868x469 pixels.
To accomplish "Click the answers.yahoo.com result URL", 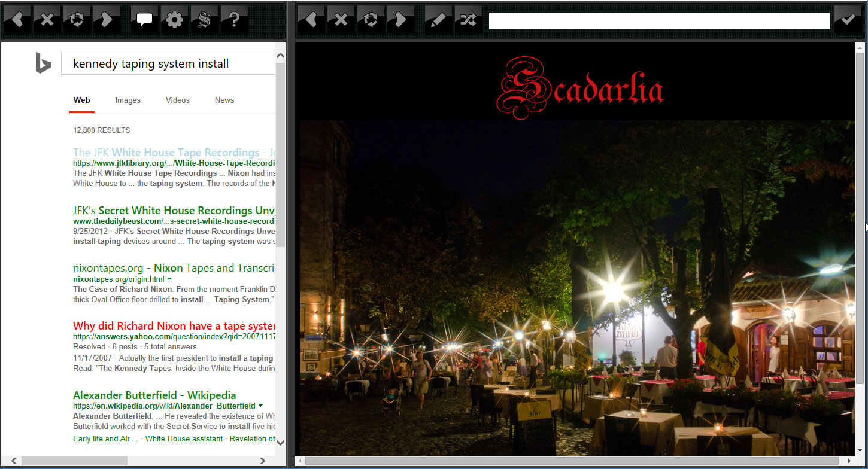I will coord(174,337).
